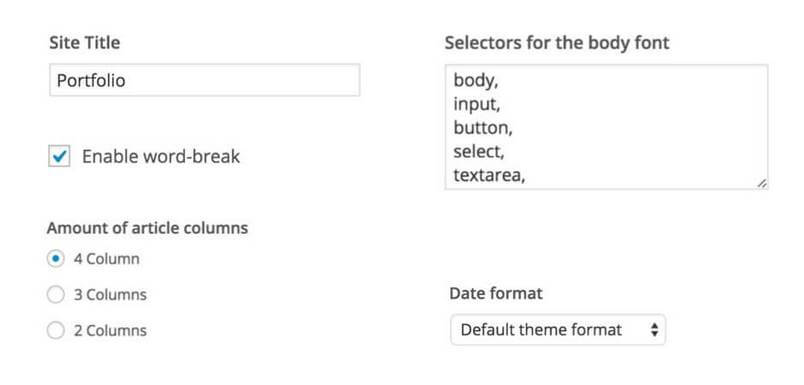
Task: Click inside the body font selectors textarea
Action: [606, 127]
